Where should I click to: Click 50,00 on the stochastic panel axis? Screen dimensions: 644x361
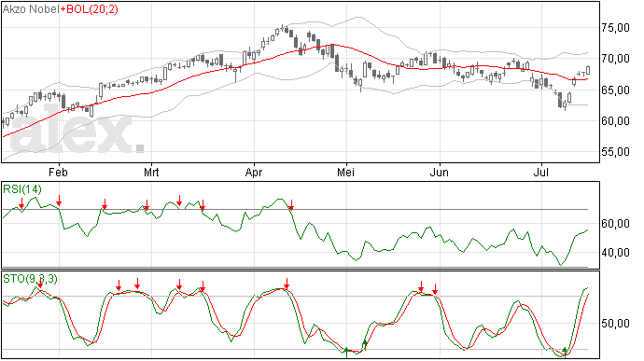click(x=616, y=324)
